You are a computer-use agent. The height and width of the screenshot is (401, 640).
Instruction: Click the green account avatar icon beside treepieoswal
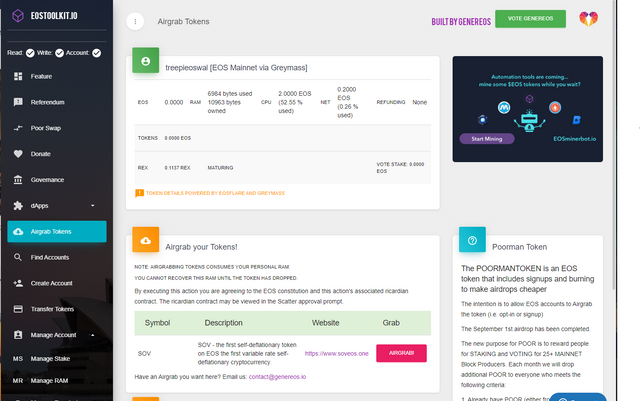(x=146, y=61)
